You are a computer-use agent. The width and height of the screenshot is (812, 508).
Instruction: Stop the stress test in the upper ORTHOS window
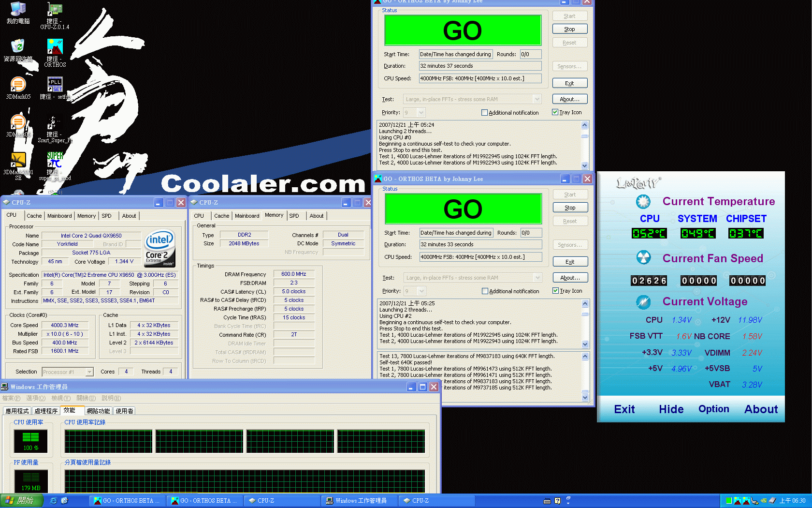tap(570, 29)
